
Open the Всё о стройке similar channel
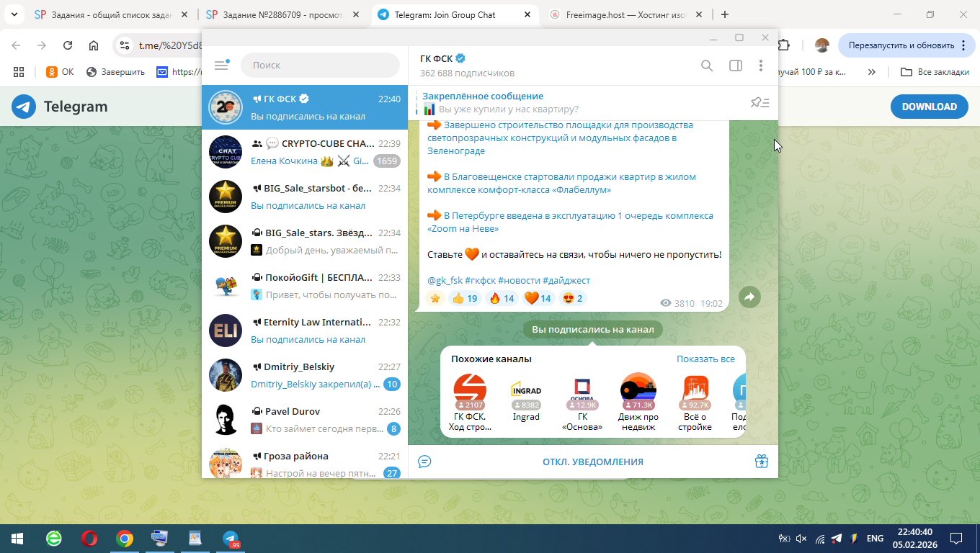(x=695, y=403)
